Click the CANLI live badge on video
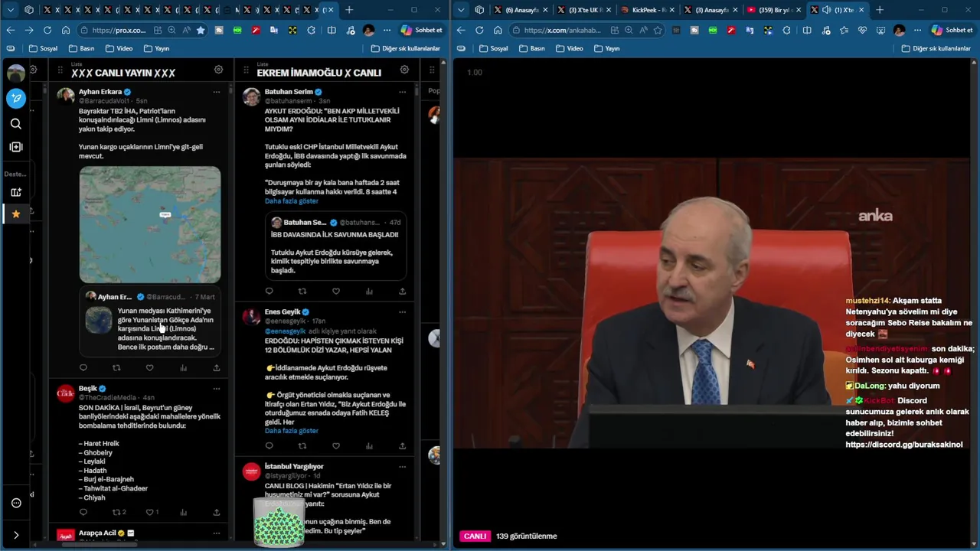980x551 pixels. pos(475,536)
